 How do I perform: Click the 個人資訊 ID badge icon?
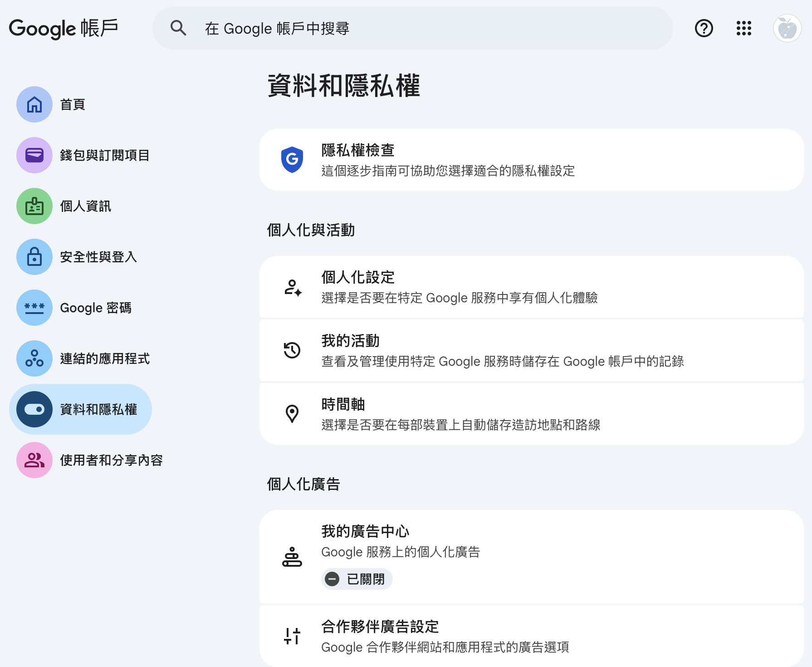click(34, 206)
